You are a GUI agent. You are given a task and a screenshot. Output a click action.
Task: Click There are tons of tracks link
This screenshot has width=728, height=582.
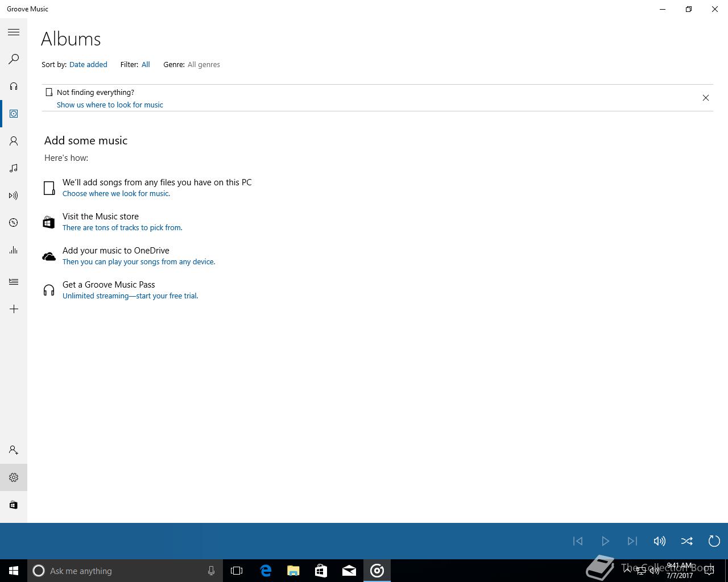tap(122, 227)
